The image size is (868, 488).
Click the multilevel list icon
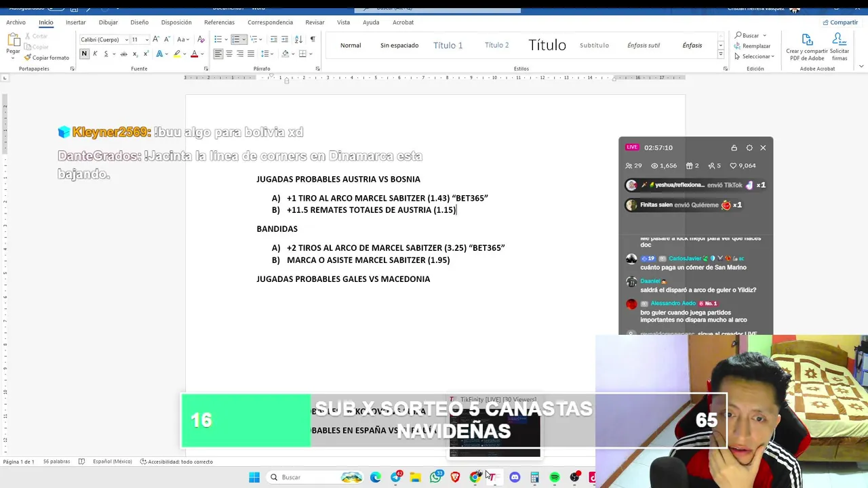(253, 39)
